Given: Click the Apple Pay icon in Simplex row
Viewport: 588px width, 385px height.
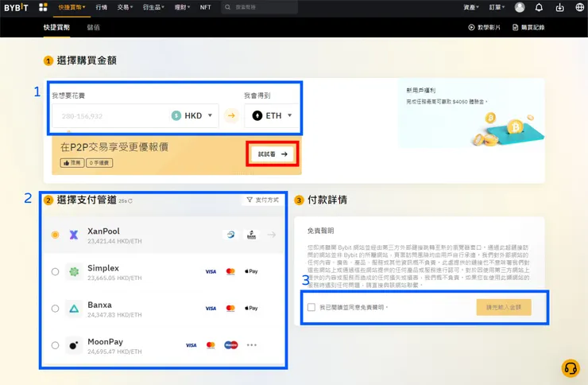Looking at the screenshot, I should point(251,271).
